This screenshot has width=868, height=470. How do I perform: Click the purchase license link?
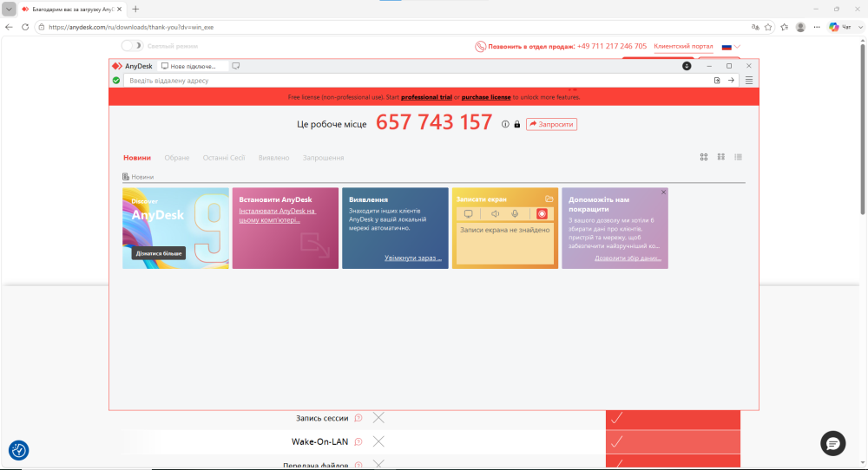click(486, 97)
